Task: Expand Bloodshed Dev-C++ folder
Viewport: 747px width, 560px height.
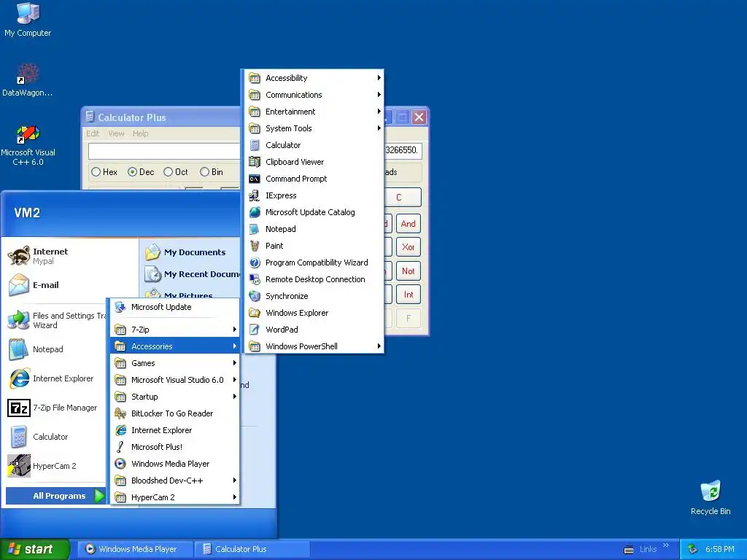Action: (174, 480)
